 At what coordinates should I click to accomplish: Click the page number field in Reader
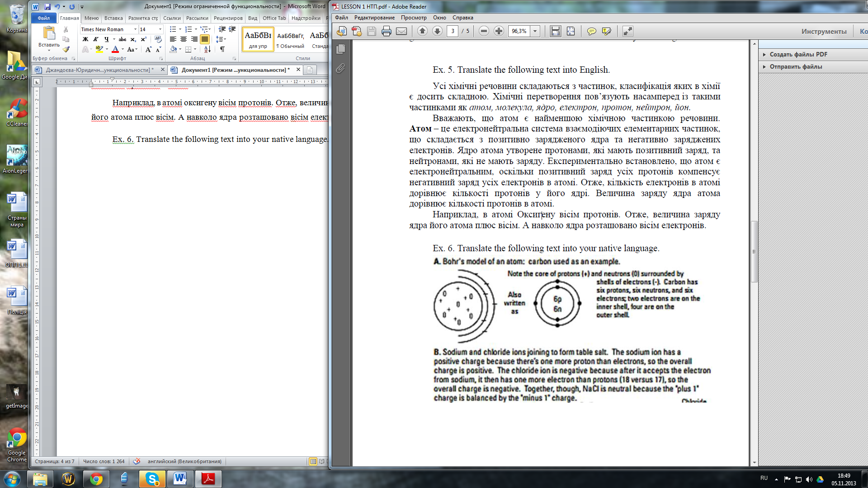click(453, 31)
